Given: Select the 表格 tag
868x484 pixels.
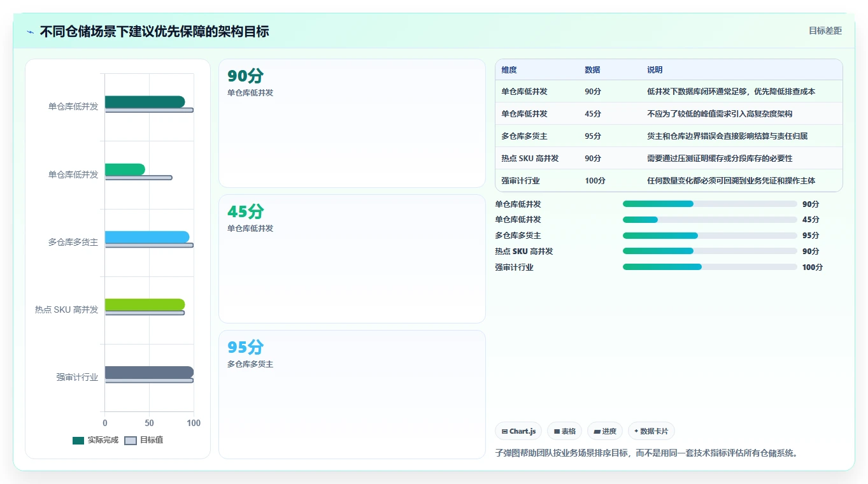Looking at the screenshot, I should [x=564, y=431].
